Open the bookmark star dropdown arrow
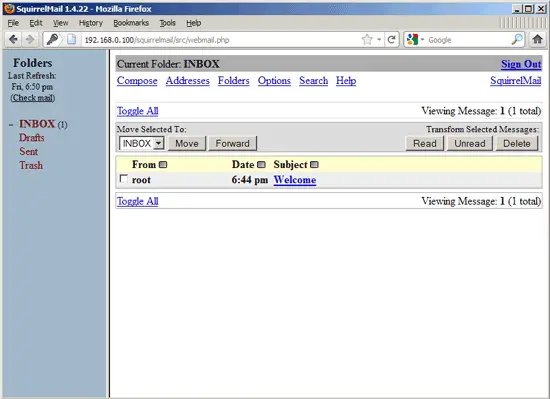 coord(379,40)
